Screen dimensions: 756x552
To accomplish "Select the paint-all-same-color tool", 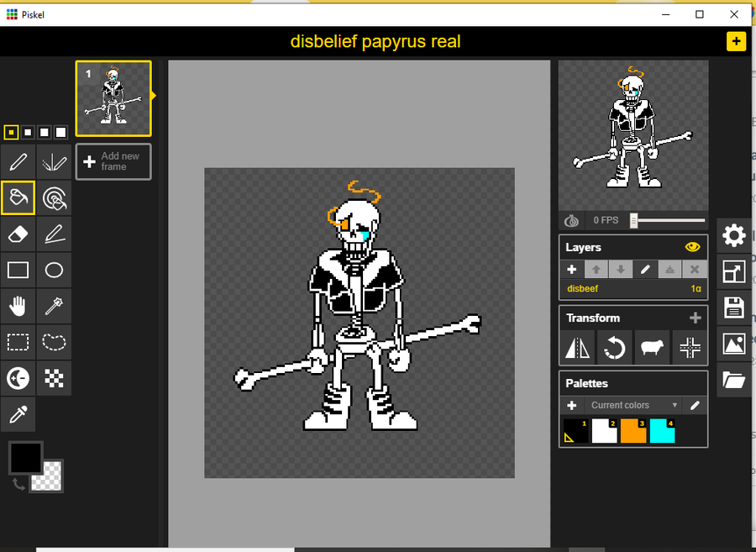I will (x=54, y=197).
